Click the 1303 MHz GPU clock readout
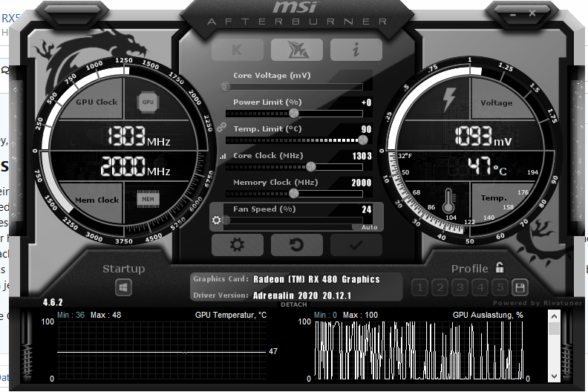 [x=139, y=136]
